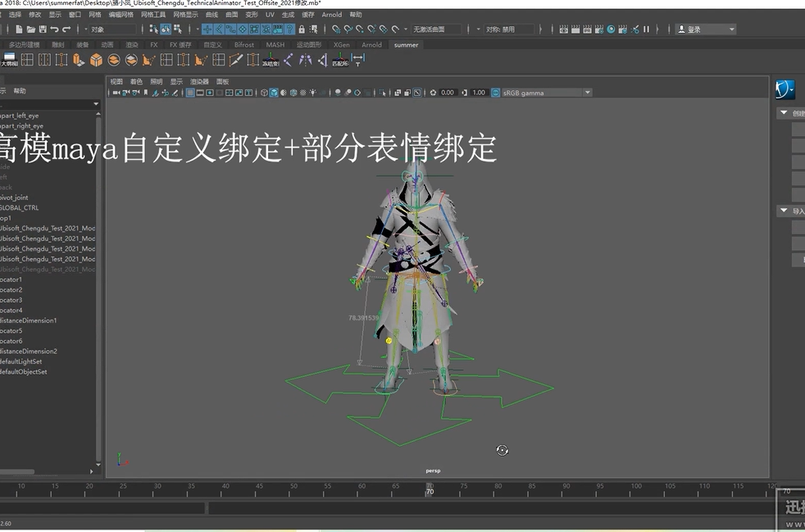Screen dimensions: 805x532
Task: Expand the Pivot_joint node in the outliner
Action: 3,197
